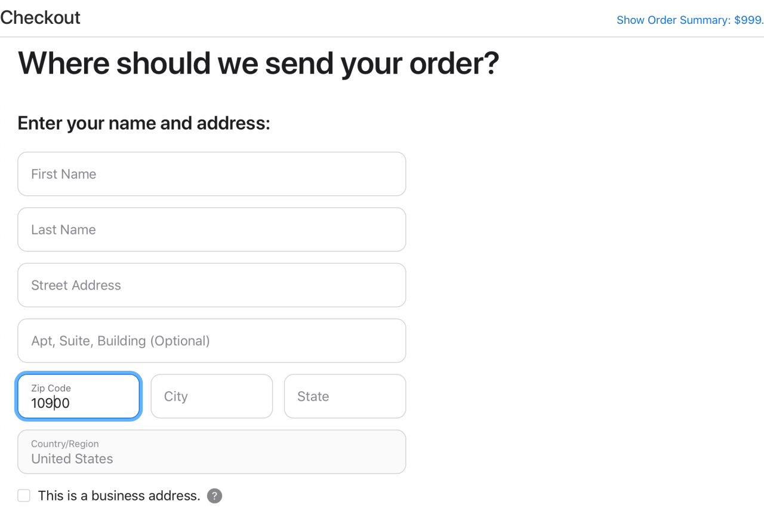Click the "Where should we send your order?" heading
This screenshot has width=764, height=532.
point(258,63)
